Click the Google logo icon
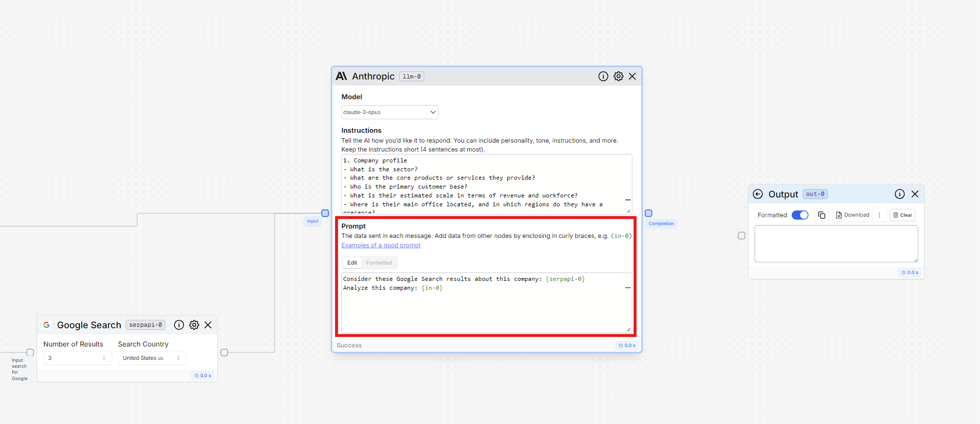Image resolution: width=980 pixels, height=424 pixels. pyautogui.click(x=46, y=325)
